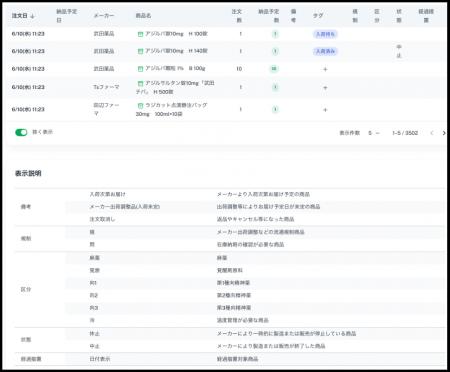Open the 表示件数 rows-per-page dropdown
The image size is (450, 372).
[x=374, y=133]
